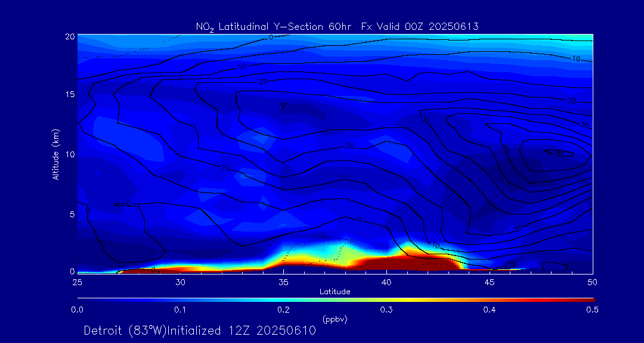The width and height of the screenshot is (644, 343).
Task: Click the "Detroit (83°W)Initialized 12Z 20250610" caption
Action: click(x=200, y=330)
